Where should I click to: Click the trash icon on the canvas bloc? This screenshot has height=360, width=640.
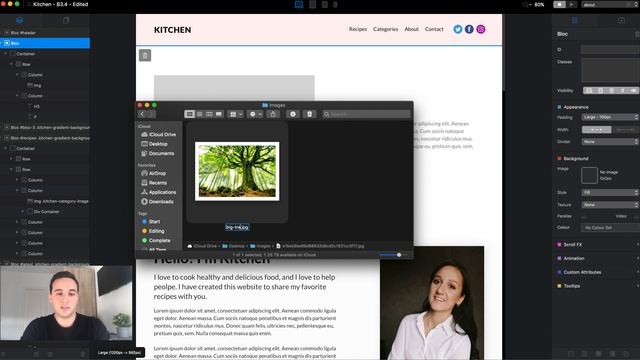145,55
